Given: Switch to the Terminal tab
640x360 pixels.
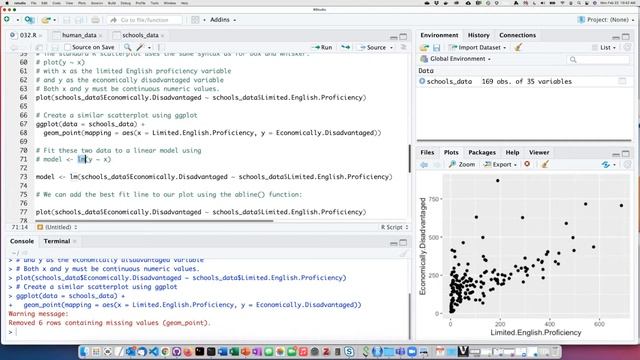Looking at the screenshot, I should pos(57,241).
